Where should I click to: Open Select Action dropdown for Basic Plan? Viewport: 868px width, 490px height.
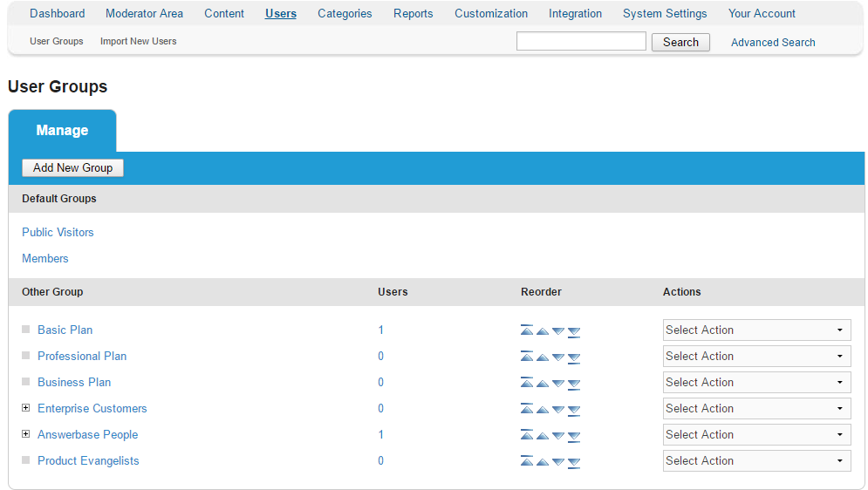pos(756,330)
